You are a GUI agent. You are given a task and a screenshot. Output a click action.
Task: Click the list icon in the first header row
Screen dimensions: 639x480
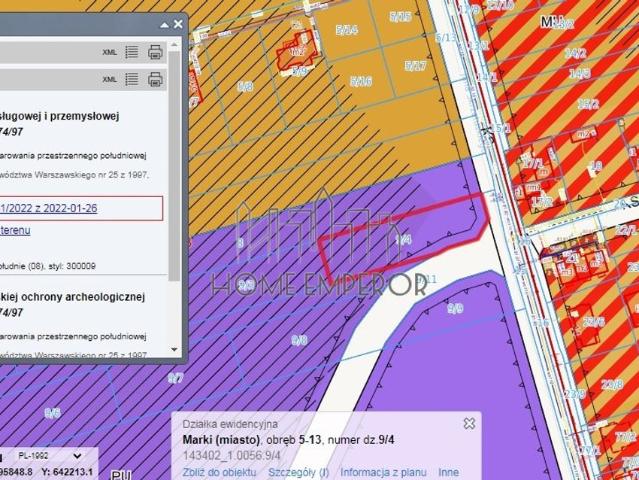point(132,52)
